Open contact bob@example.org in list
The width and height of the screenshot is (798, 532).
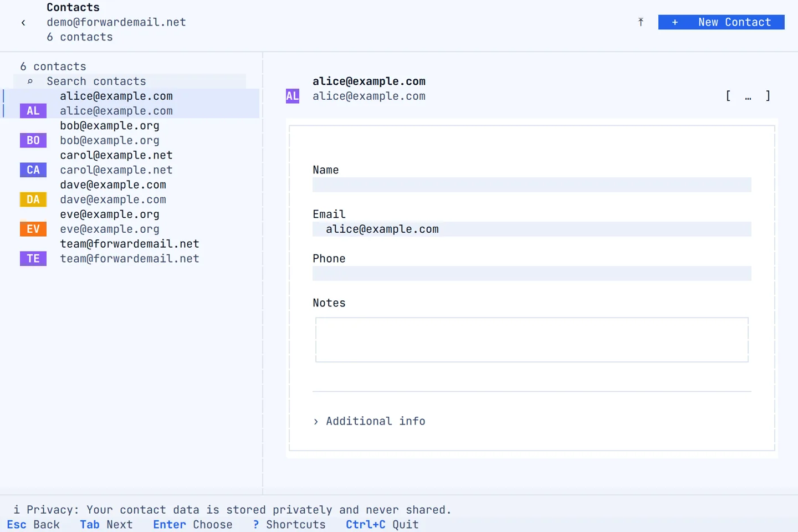coord(131,133)
